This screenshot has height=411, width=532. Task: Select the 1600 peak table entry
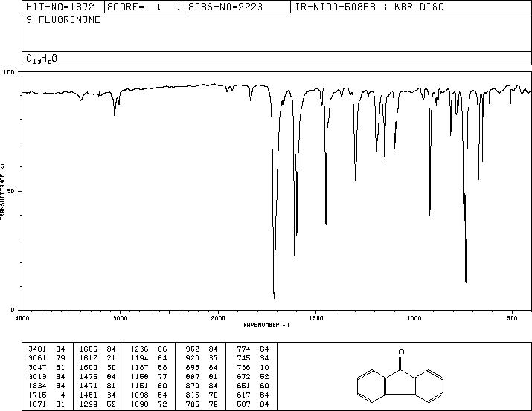[97, 367]
